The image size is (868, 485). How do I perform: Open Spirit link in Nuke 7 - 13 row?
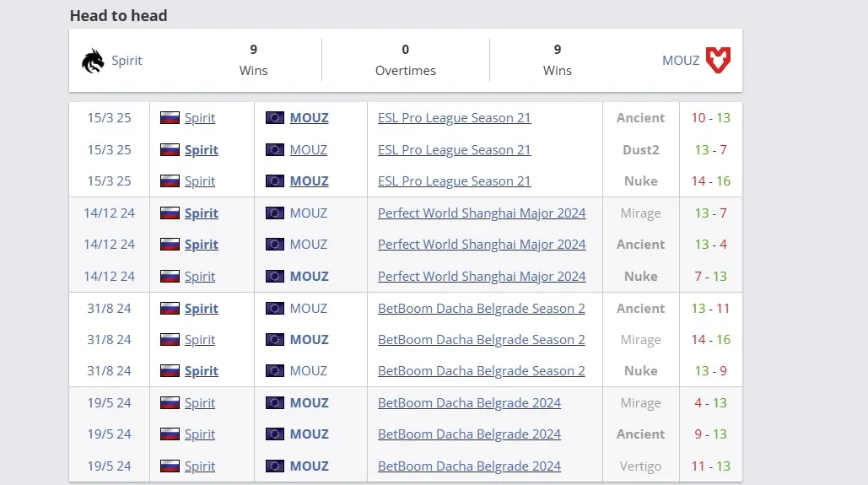pyautogui.click(x=200, y=277)
